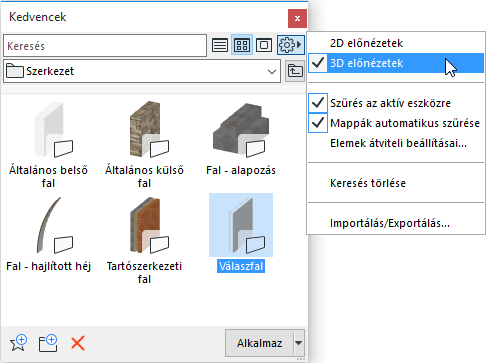Choose Keresés törlése menu entry
Image resolution: width=486 pixels, height=363 pixels.
tap(396, 183)
